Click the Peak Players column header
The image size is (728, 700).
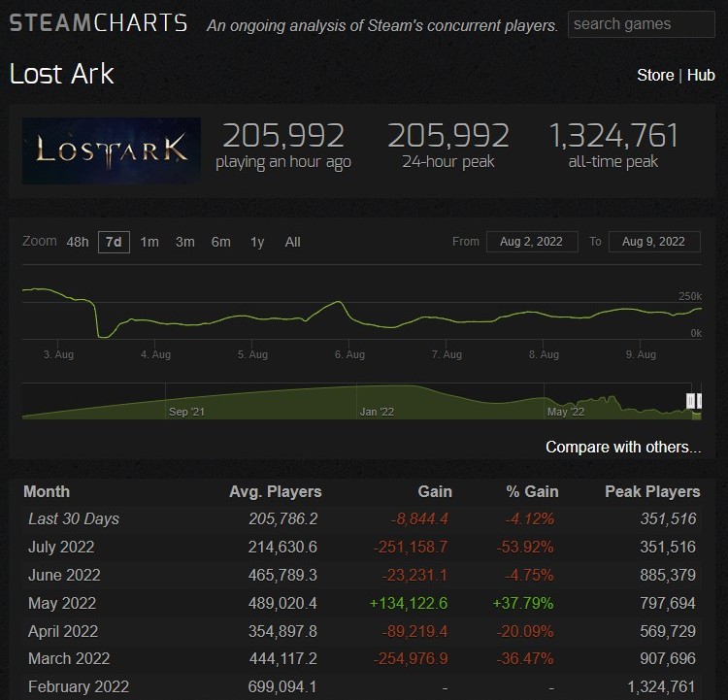(652, 491)
